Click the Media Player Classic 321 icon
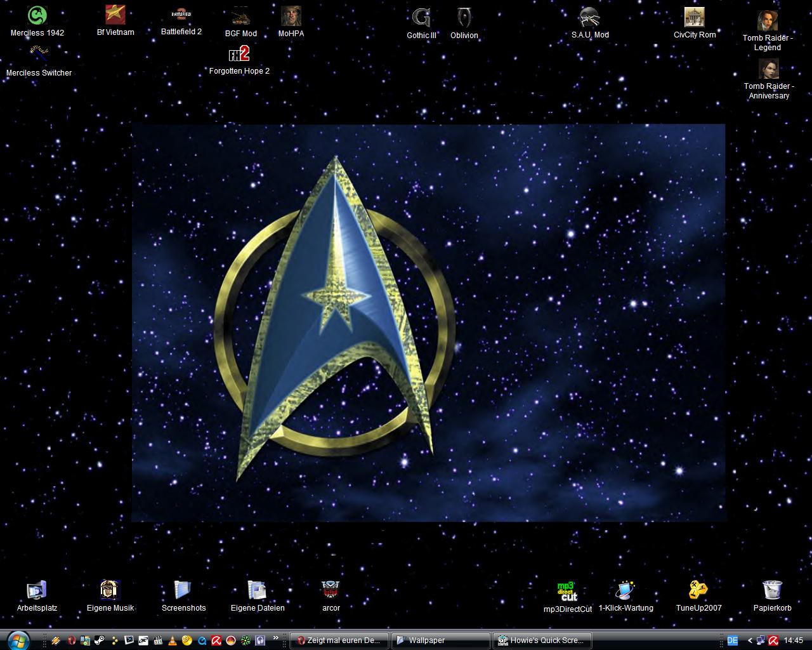 coord(158,640)
